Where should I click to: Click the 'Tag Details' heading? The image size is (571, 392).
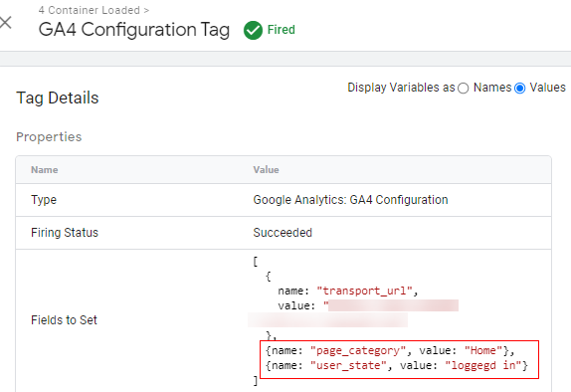pyautogui.click(x=58, y=98)
